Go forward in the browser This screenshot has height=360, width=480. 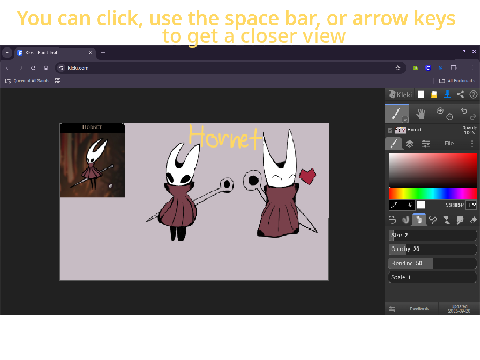click(20, 68)
